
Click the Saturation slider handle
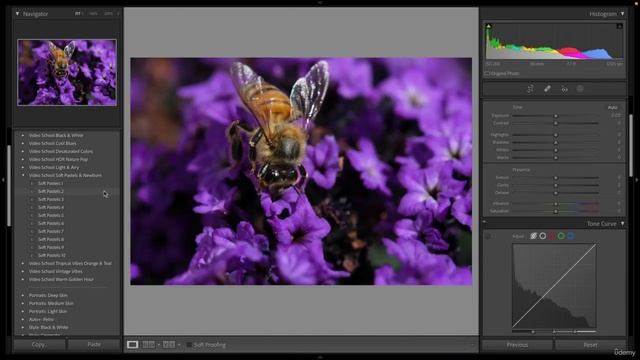coord(556,211)
